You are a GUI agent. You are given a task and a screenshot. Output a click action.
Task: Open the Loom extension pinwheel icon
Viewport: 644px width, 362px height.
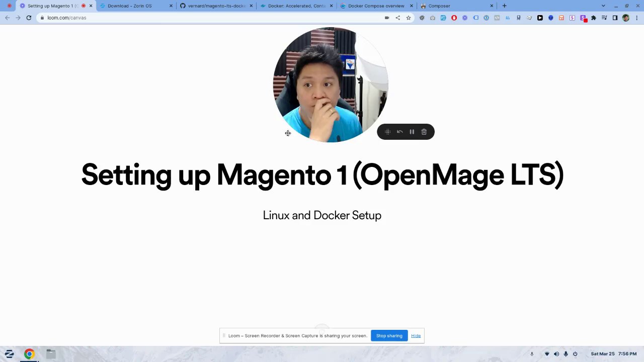pyautogui.click(x=464, y=18)
